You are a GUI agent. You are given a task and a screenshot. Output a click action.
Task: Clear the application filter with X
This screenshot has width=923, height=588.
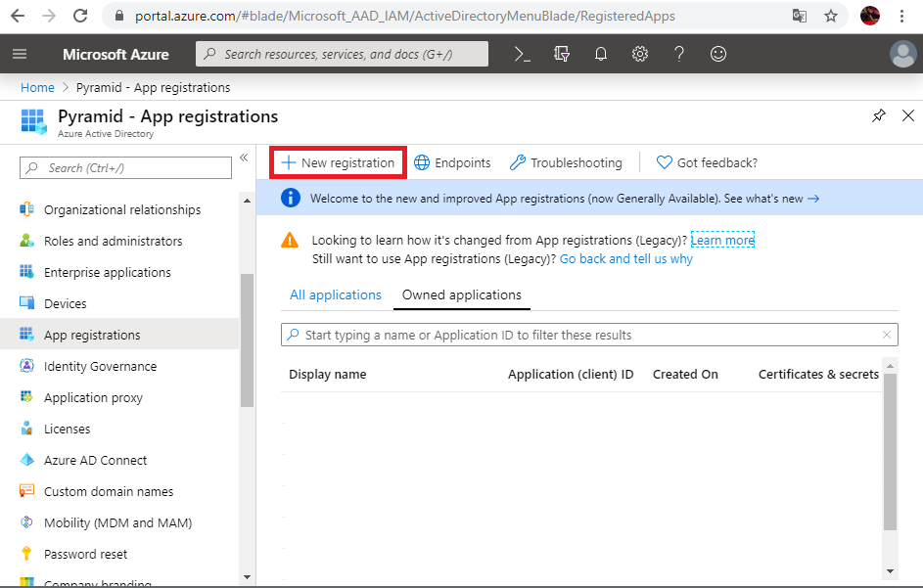click(887, 335)
